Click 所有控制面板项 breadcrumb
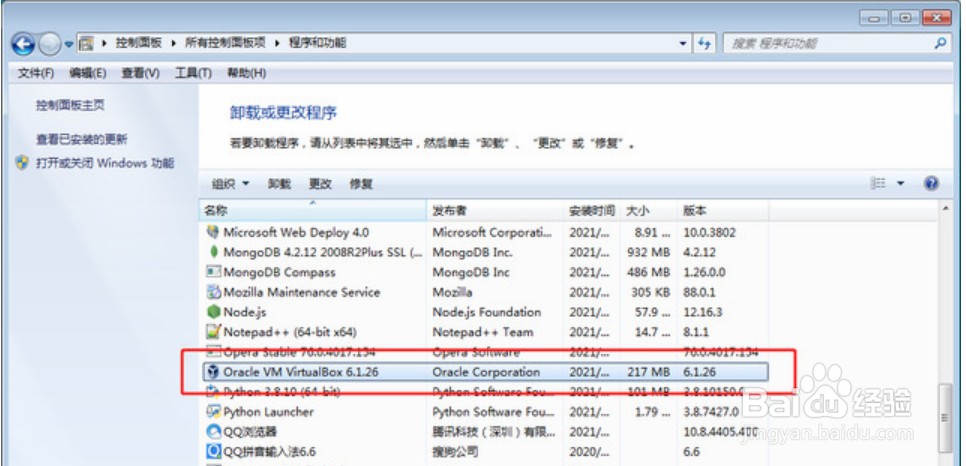Screen dimensions: 966x466 coord(225,43)
